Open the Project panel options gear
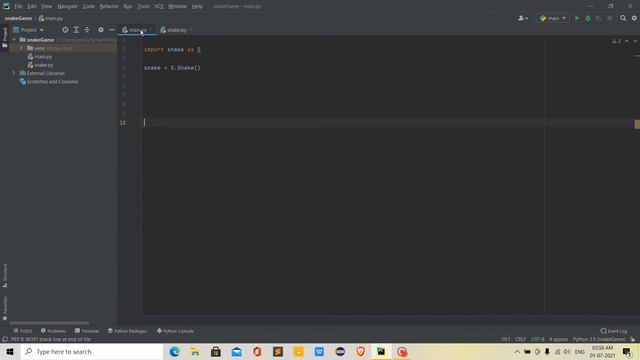This screenshot has width=640, height=360. tap(101, 30)
